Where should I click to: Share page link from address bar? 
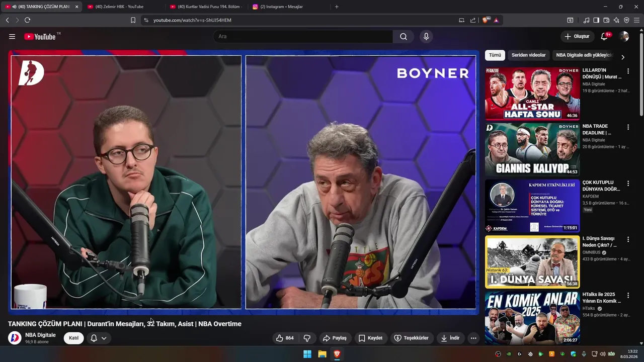(x=473, y=20)
